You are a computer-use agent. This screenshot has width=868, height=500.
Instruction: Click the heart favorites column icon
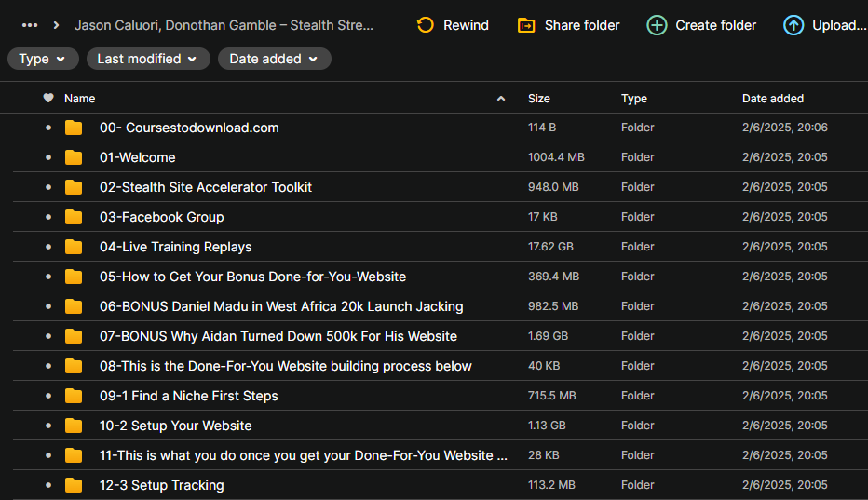pyautogui.click(x=48, y=98)
